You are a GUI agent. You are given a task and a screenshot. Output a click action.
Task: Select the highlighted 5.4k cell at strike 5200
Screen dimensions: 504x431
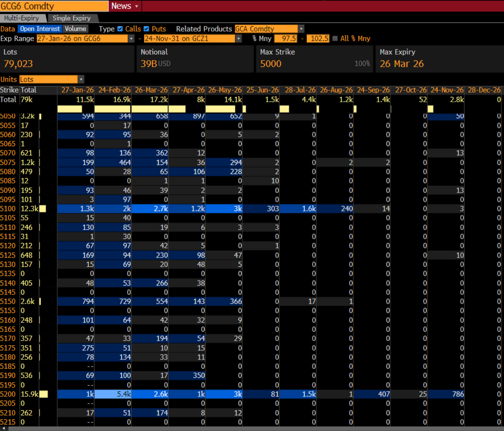click(x=113, y=394)
